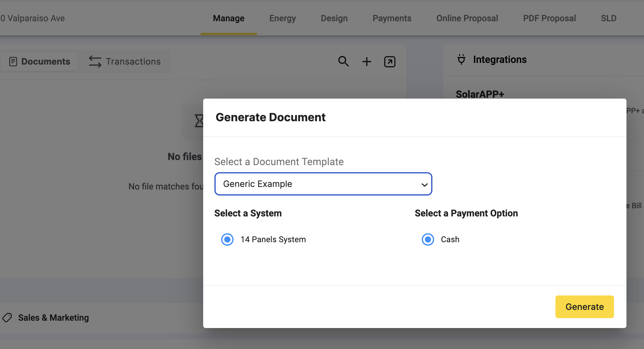Open the Online Proposal tab
Image resolution: width=644 pixels, height=349 pixels.
click(467, 18)
